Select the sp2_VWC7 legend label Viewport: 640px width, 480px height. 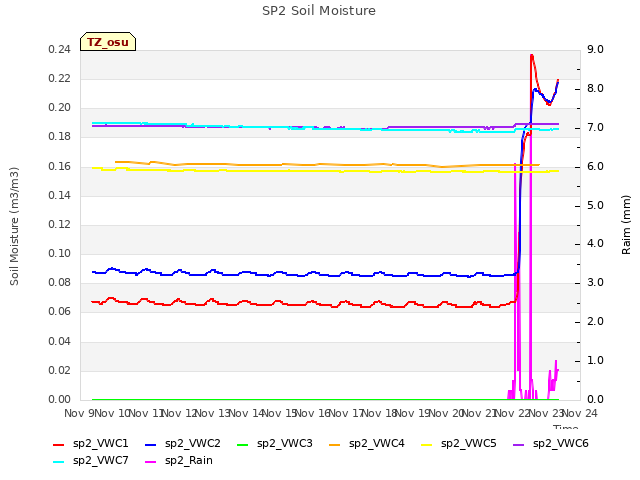coord(101,461)
